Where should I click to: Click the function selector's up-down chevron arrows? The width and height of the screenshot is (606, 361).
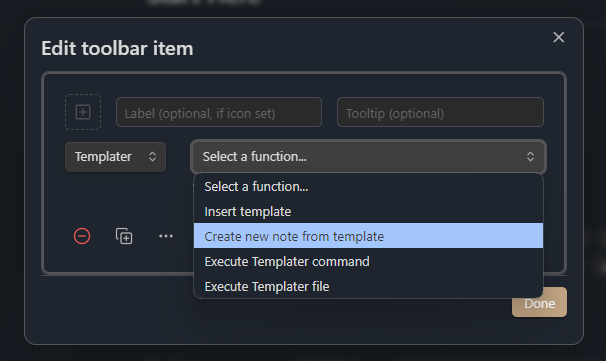pos(530,157)
